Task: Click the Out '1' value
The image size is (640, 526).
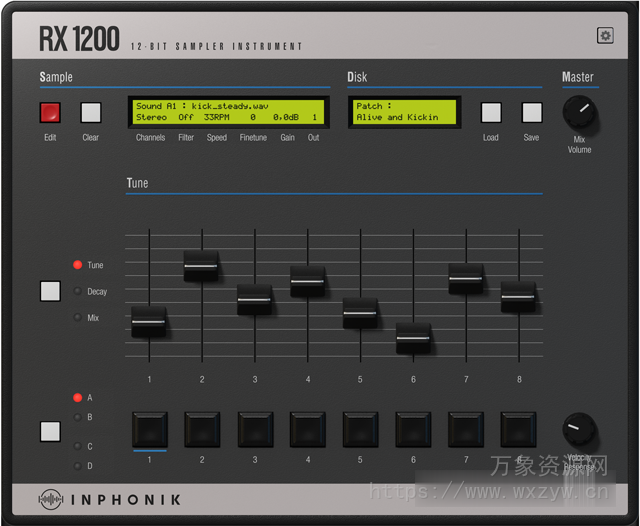Action: (x=314, y=118)
